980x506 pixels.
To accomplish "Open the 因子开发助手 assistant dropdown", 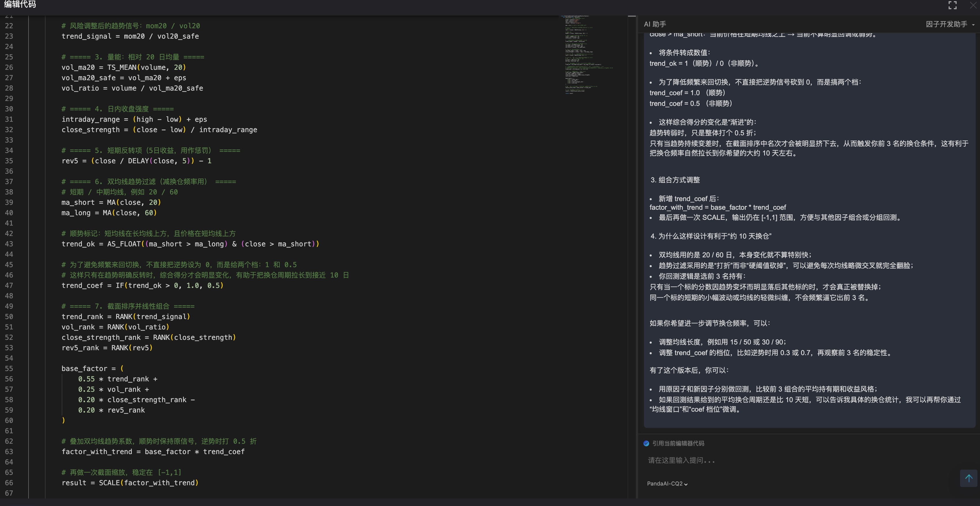I will click(950, 24).
